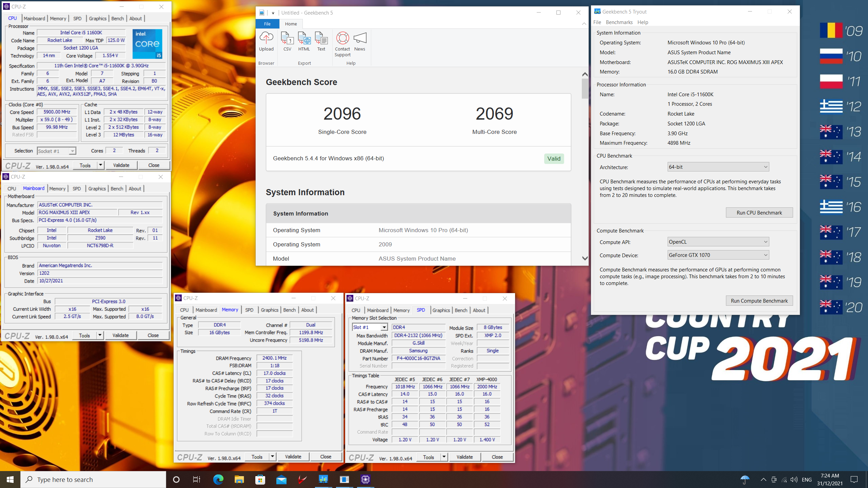Open Contact Support in Geekbench ribbon
This screenshot has height=488, width=868.
(342, 44)
